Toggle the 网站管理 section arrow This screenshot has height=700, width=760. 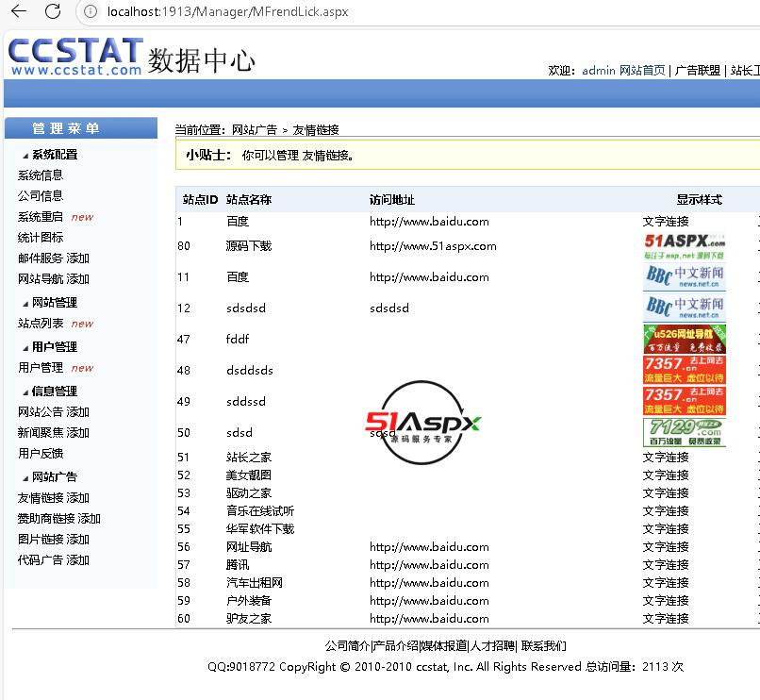click(26, 303)
